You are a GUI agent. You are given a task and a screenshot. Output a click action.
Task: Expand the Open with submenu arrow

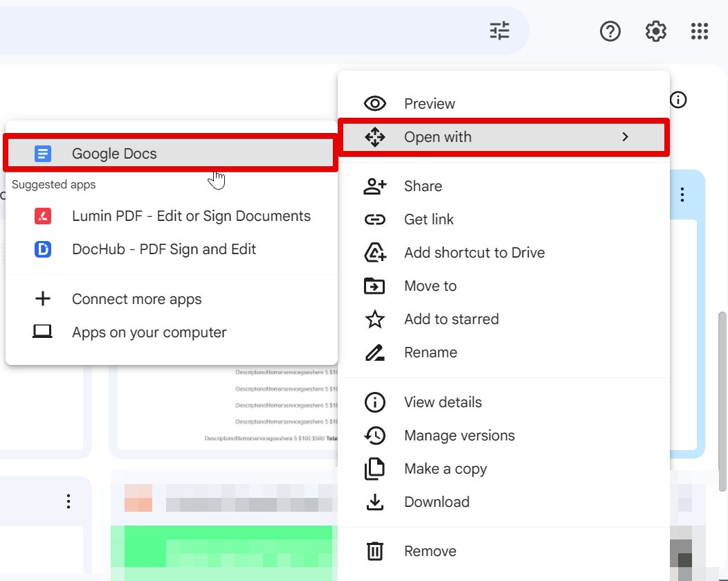click(625, 137)
